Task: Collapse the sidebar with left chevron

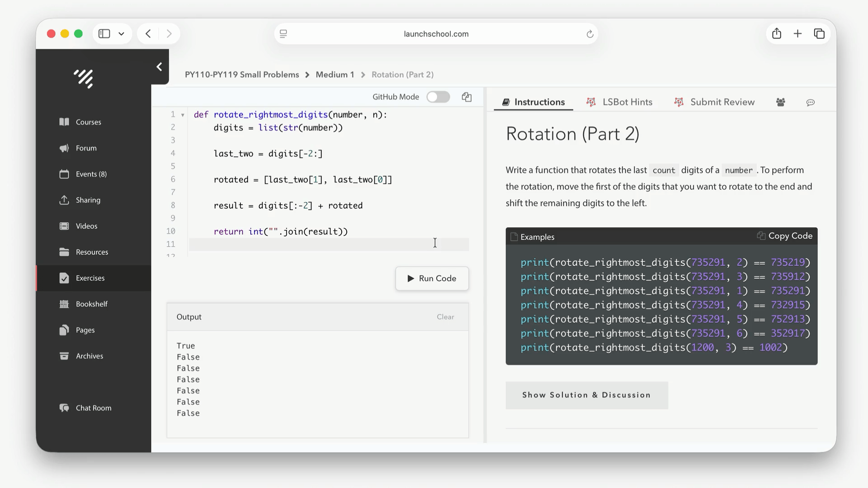Action: click(159, 67)
